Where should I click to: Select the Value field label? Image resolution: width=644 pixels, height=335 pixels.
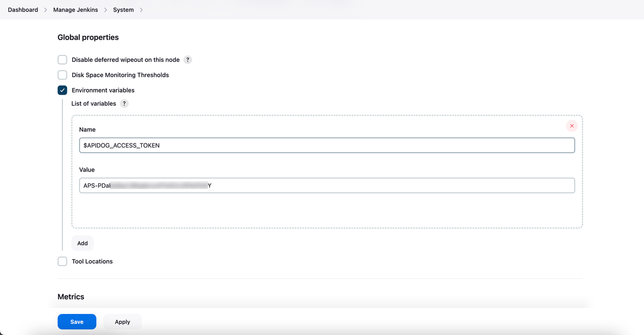click(x=87, y=170)
